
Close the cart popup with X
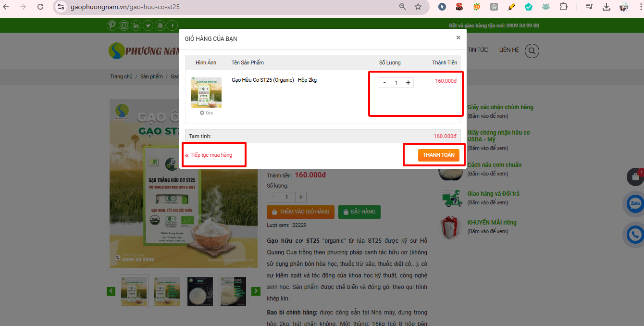tap(458, 38)
